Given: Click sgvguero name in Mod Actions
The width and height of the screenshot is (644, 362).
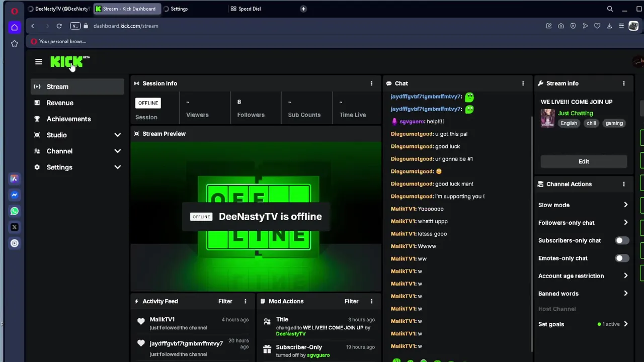Looking at the screenshot, I should 318,355.
